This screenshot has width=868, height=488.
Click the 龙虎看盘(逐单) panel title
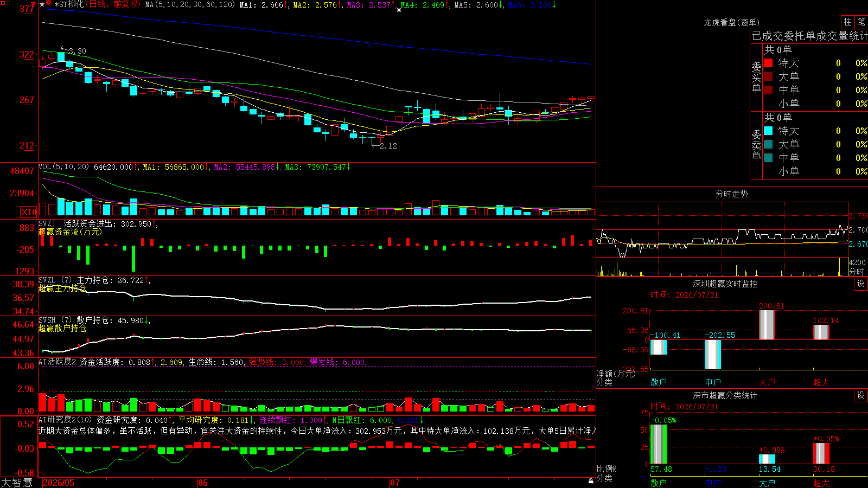pyautogui.click(x=731, y=22)
